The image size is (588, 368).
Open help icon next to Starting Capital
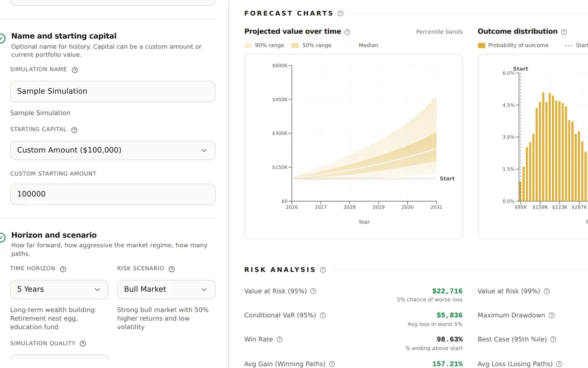[x=74, y=130]
